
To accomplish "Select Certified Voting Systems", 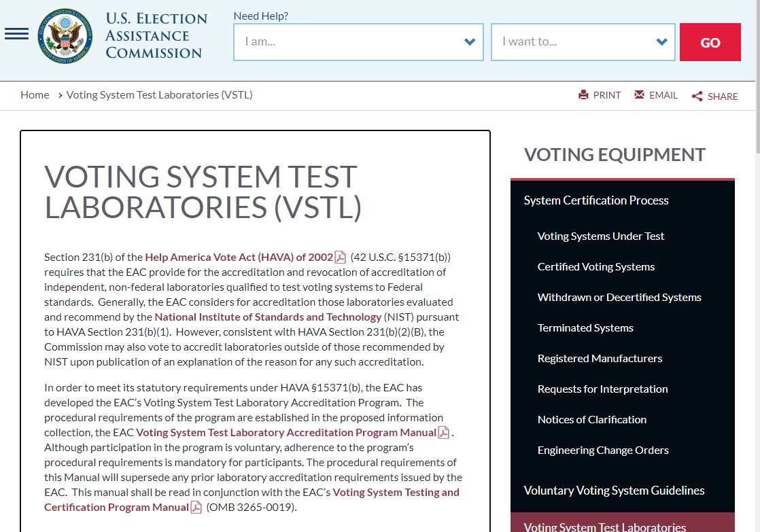I will 595,267.
